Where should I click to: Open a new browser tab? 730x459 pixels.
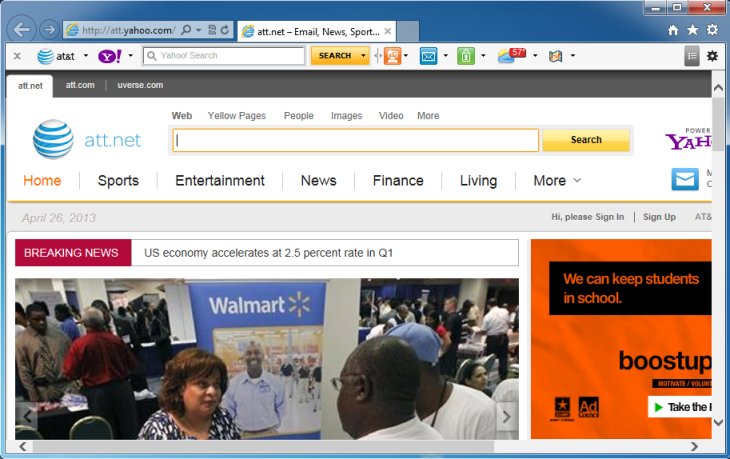click(408, 31)
